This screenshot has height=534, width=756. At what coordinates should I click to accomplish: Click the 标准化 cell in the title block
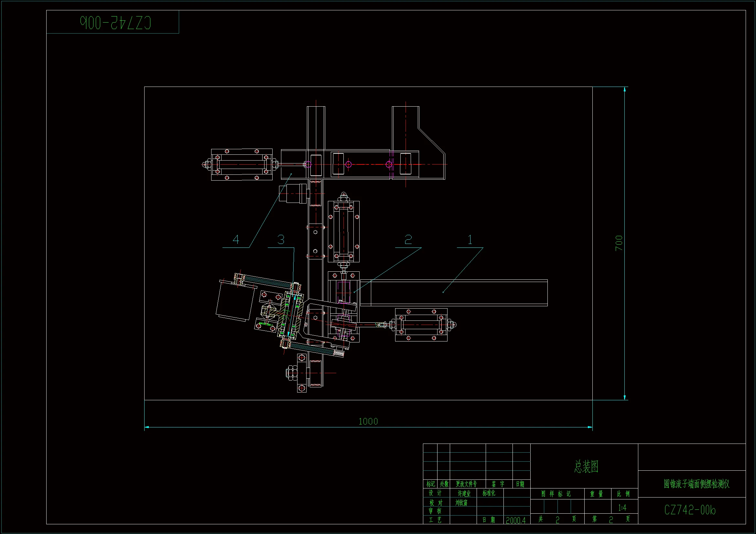click(489, 493)
